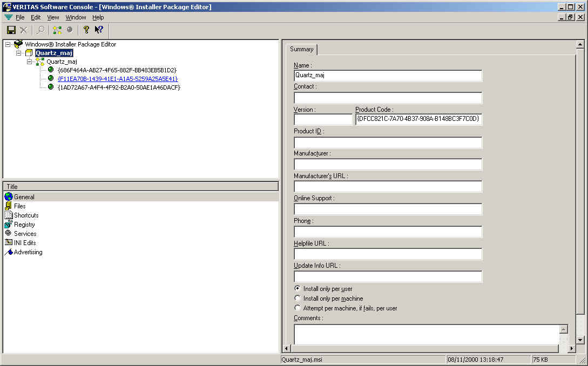Click the Title column header
The width and height of the screenshot is (588, 366).
point(140,186)
